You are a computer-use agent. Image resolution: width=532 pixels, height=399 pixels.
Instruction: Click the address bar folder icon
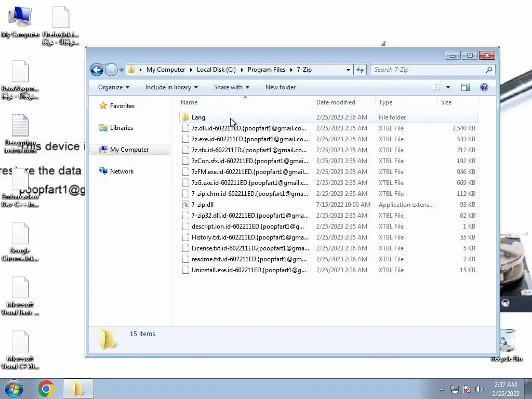pos(131,70)
